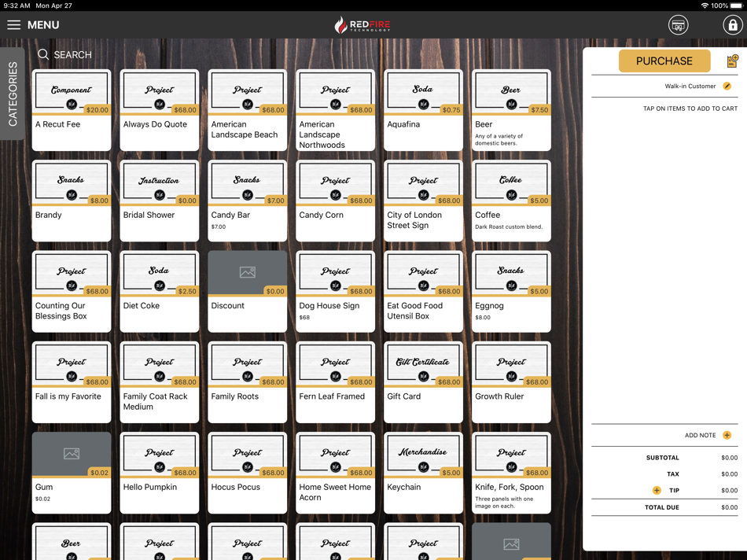Tap the TIP label
This screenshot has height=560, width=747.
[674, 491]
